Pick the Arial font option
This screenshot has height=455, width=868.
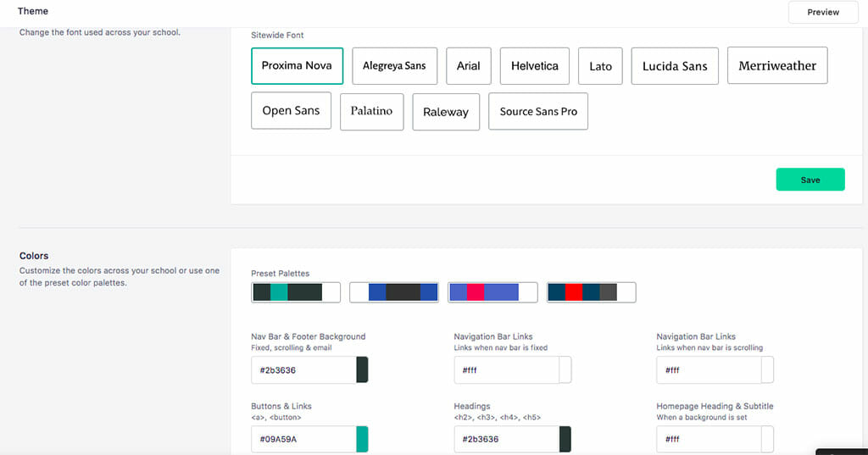click(x=468, y=66)
